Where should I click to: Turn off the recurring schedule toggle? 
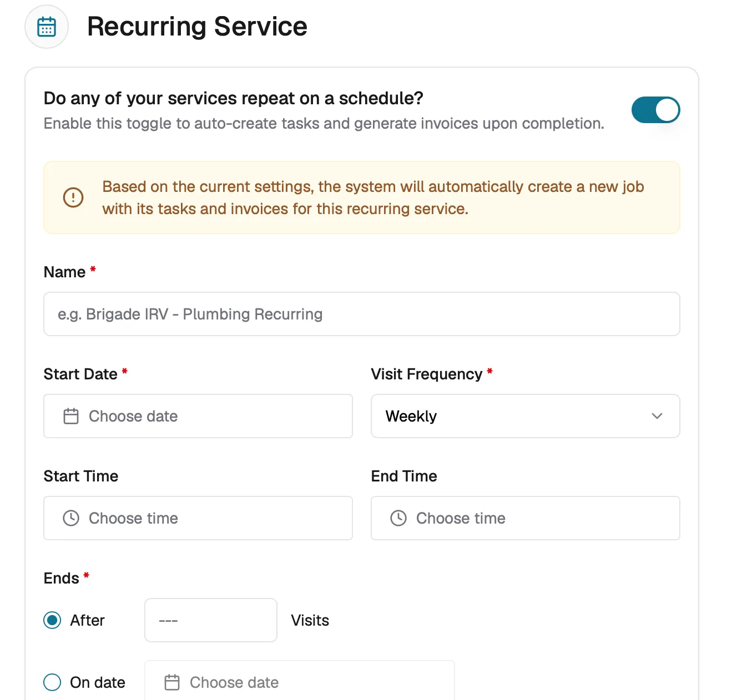[x=655, y=110]
